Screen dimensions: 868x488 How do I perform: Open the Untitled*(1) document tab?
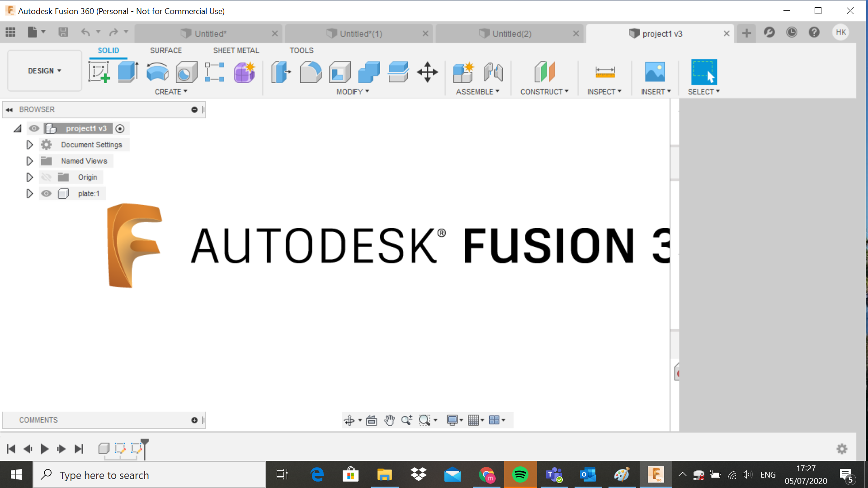point(359,33)
